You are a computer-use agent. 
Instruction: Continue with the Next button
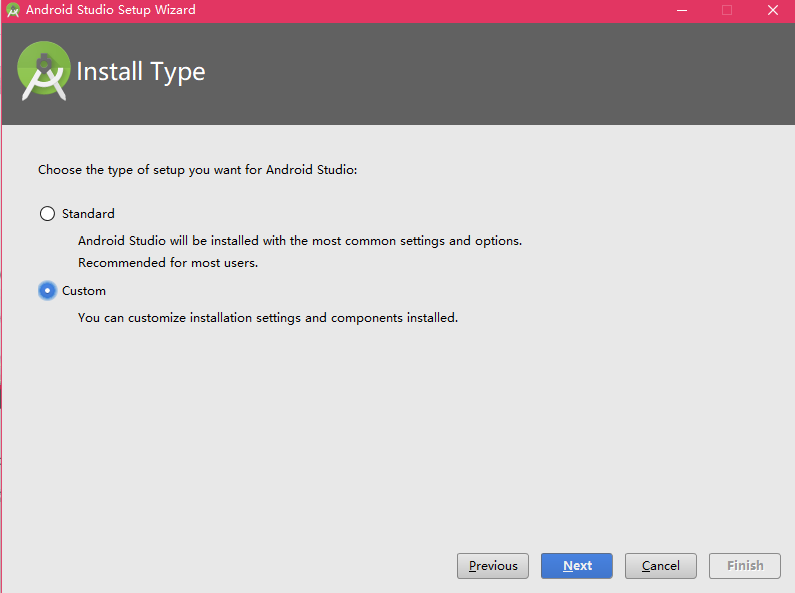pos(576,566)
